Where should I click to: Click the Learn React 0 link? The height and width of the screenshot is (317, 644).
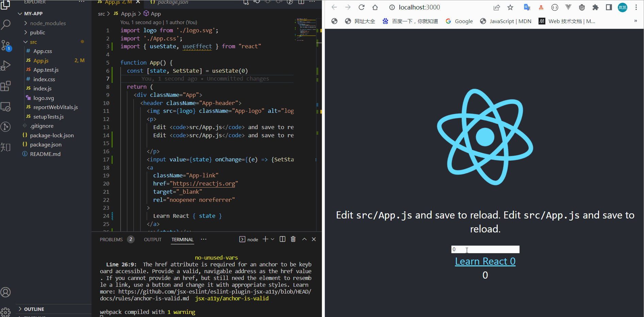485,261
